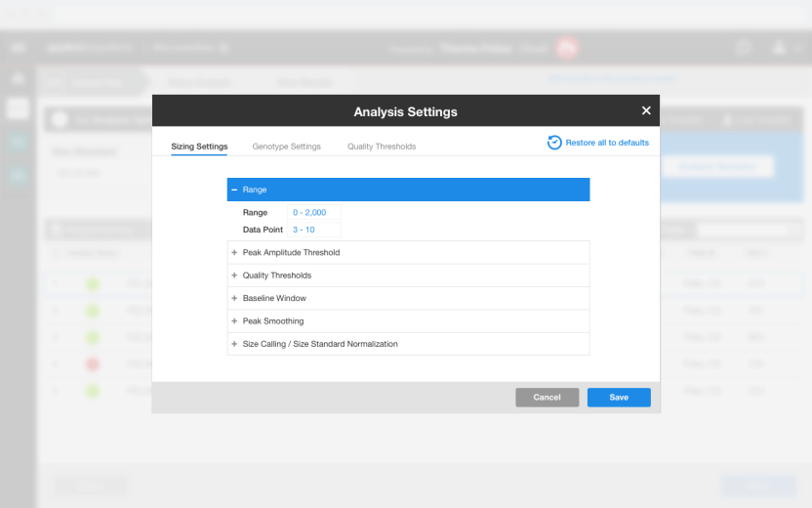Click the blurred user profile icon

tap(779, 48)
